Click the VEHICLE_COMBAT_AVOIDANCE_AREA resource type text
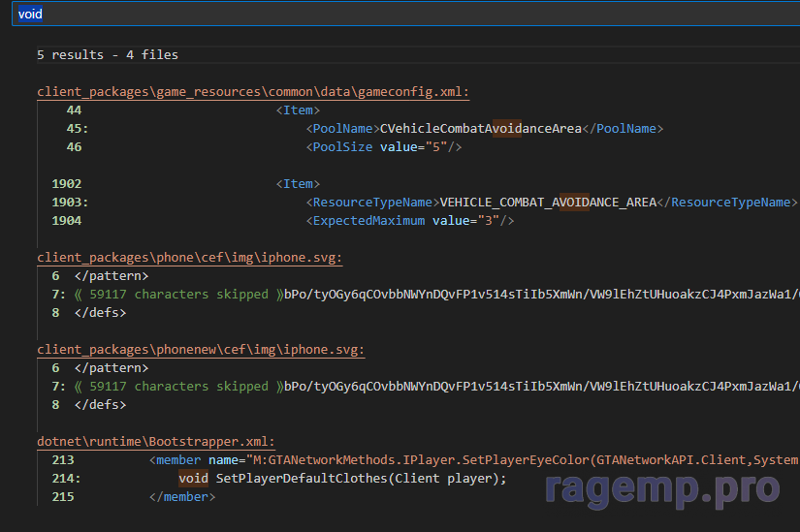 pos(548,203)
